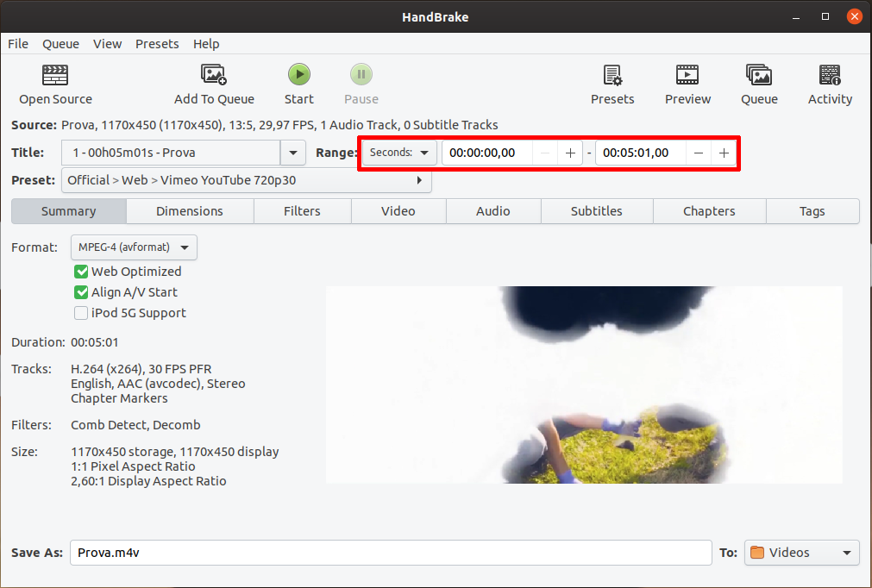Viewport: 872px width, 588px height.
Task: Click the Save As filename field
Action: [x=390, y=553]
